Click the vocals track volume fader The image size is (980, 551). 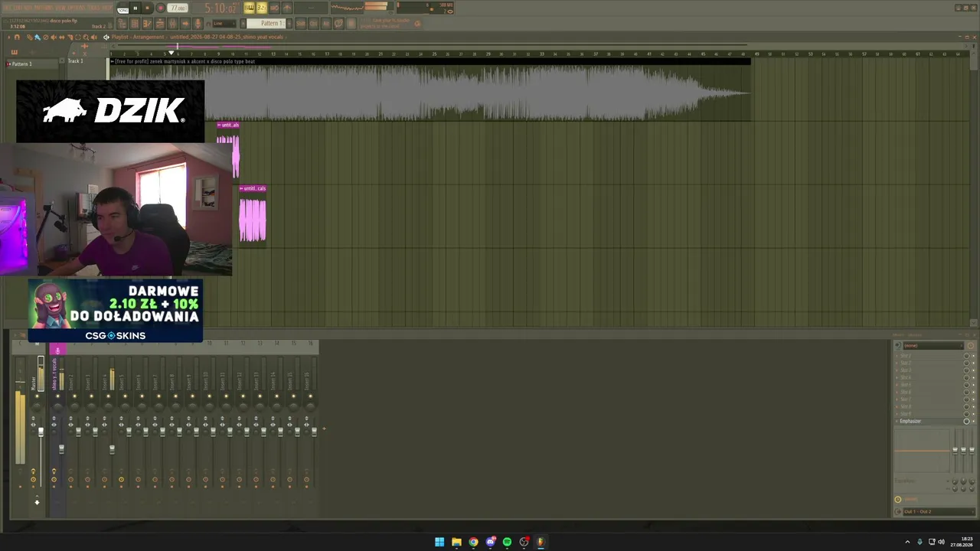[x=62, y=448]
